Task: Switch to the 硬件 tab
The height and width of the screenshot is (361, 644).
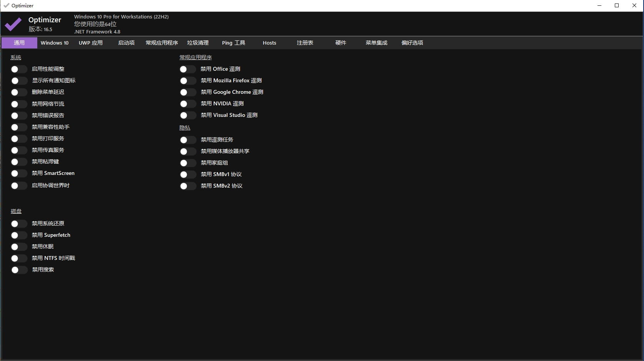Action: 341,43
